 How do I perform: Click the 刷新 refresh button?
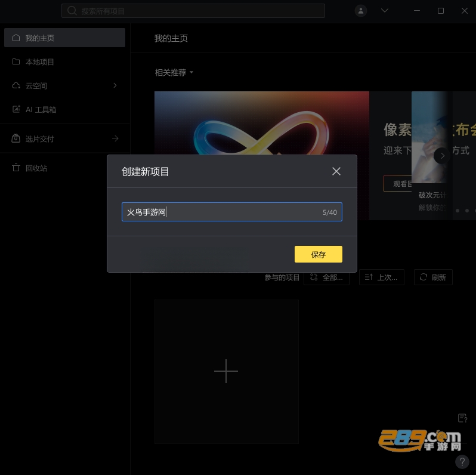coord(433,277)
